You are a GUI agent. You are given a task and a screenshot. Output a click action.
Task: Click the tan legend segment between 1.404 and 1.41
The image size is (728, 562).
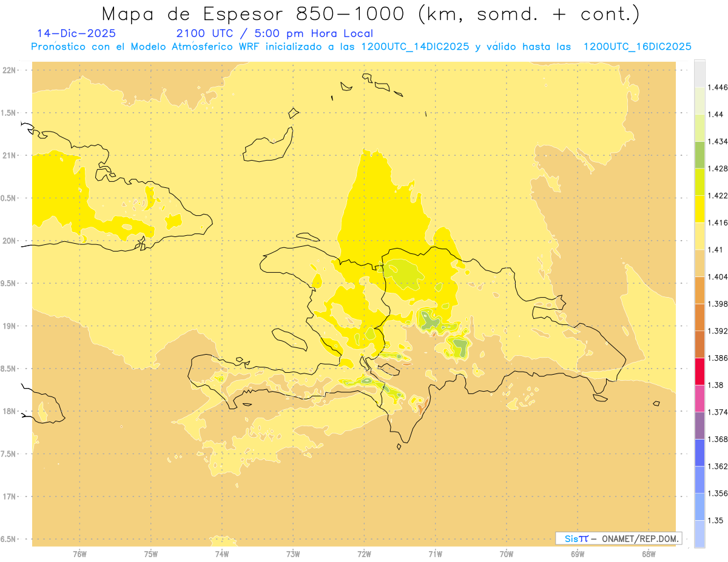(x=699, y=263)
